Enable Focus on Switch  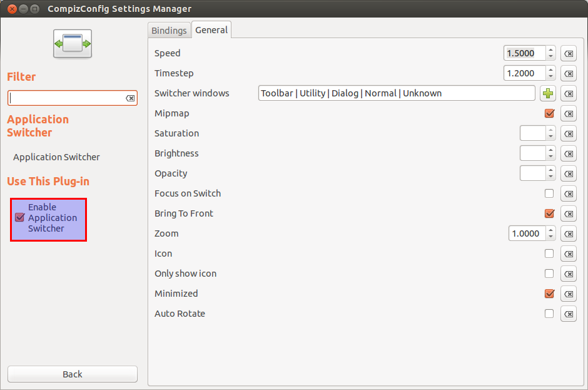[549, 193]
